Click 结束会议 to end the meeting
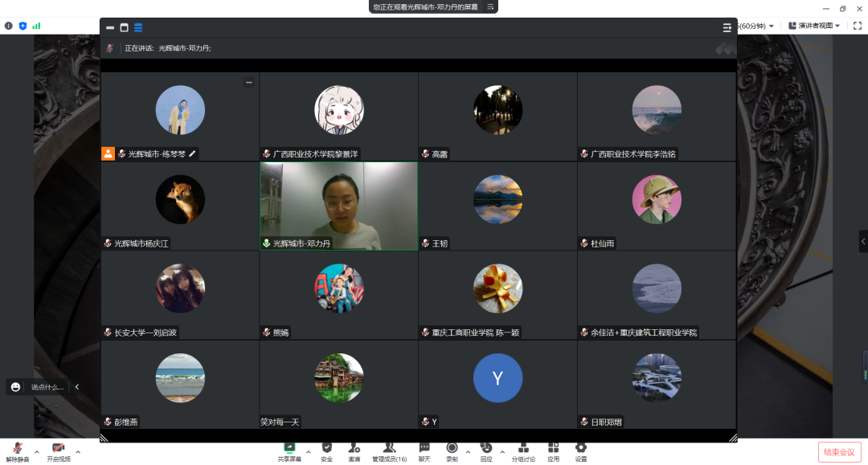Image resolution: width=868 pixels, height=465 pixels. pos(839,452)
